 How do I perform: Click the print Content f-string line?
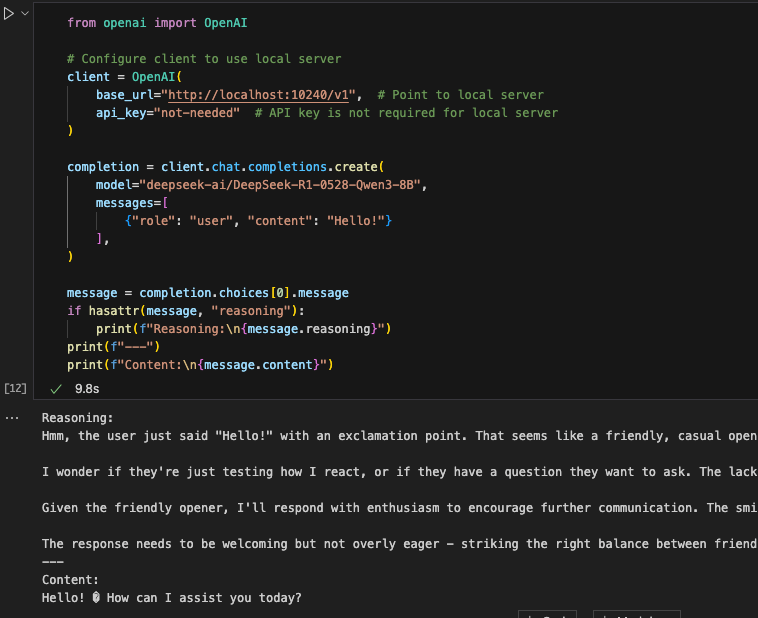(200, 365)
